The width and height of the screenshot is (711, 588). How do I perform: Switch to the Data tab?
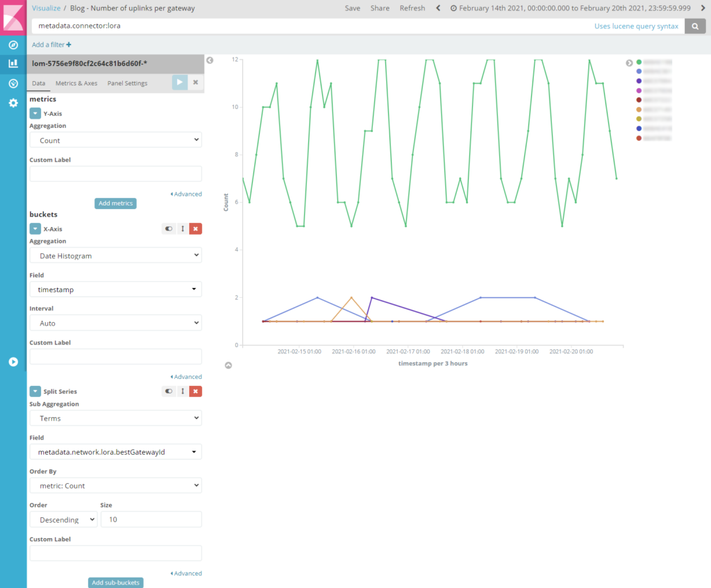pos(39,83)
